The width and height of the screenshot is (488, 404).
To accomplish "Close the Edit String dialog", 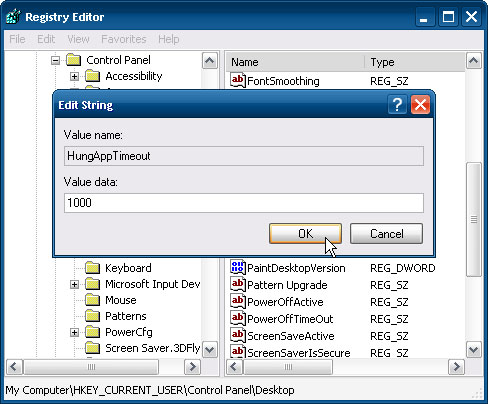I will 420,105.
